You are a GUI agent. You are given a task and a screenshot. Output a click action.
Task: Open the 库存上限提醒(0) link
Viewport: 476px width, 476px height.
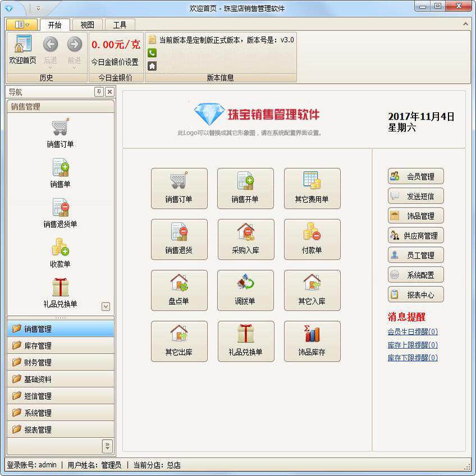(413, 345)
